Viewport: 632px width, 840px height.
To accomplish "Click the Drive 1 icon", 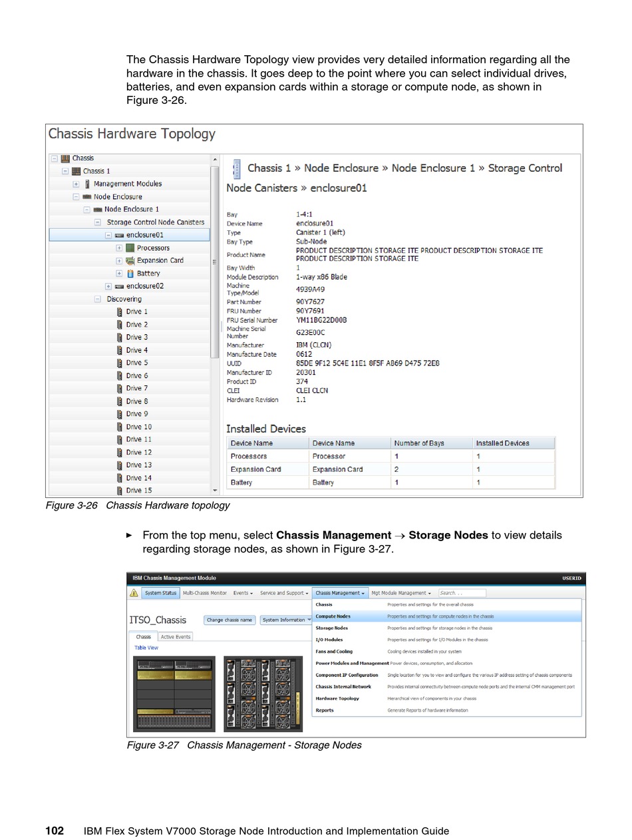I will (x=120, y=312).
